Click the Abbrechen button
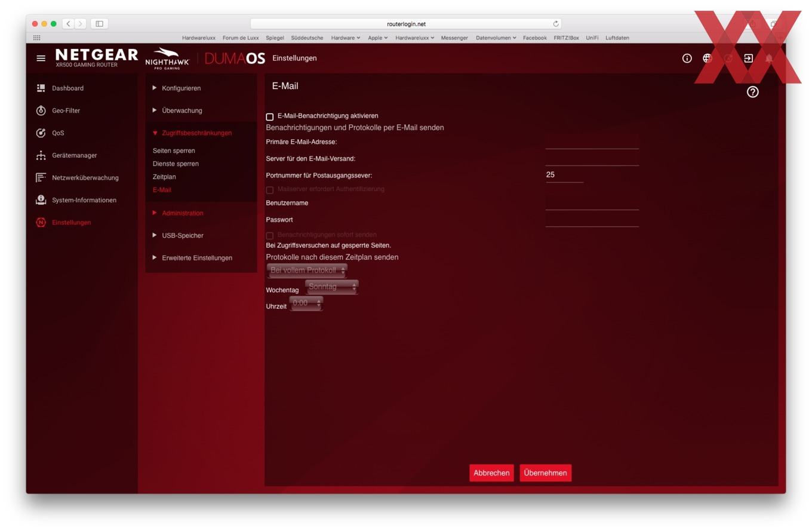This screenshot has width=812, height=531. (491, 472)
